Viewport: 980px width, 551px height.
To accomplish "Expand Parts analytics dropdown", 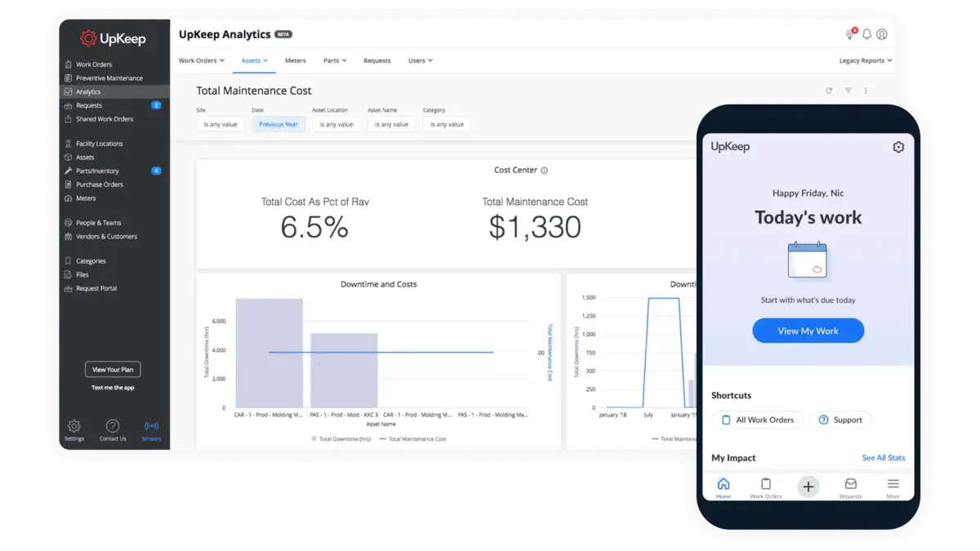I will (x=335, y=60).
